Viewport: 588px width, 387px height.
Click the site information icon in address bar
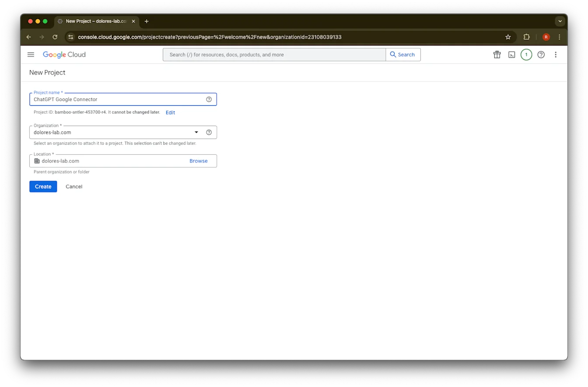point(71,37)
